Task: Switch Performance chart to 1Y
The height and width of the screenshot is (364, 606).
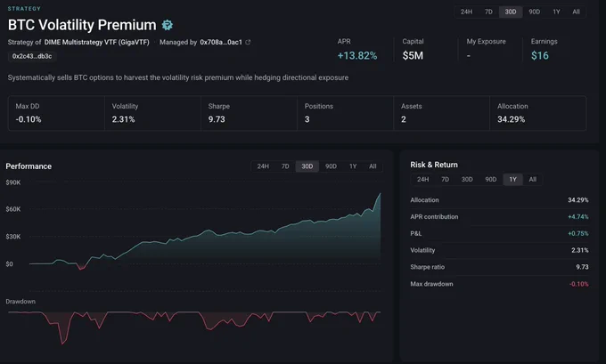Action: pos(353,166)
